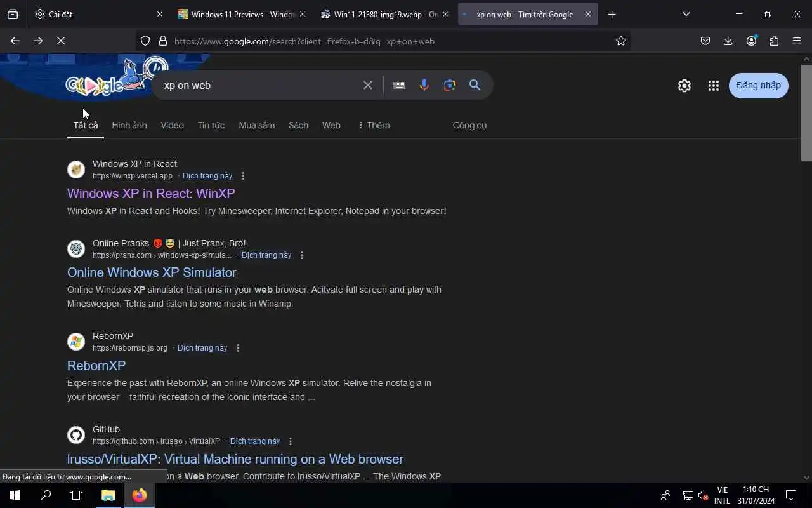Screen dimensions: 812x508
Task: Sign in with Đăng nhập button
Action: (x=759, y=85)
